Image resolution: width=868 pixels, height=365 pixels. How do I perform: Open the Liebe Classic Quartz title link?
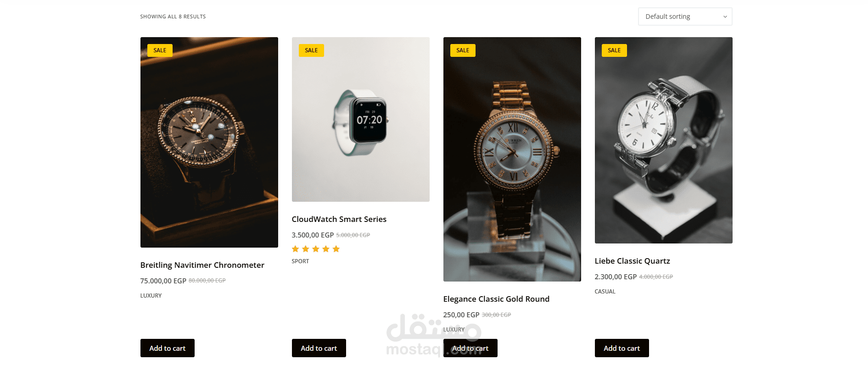click(x=633, y=261)
